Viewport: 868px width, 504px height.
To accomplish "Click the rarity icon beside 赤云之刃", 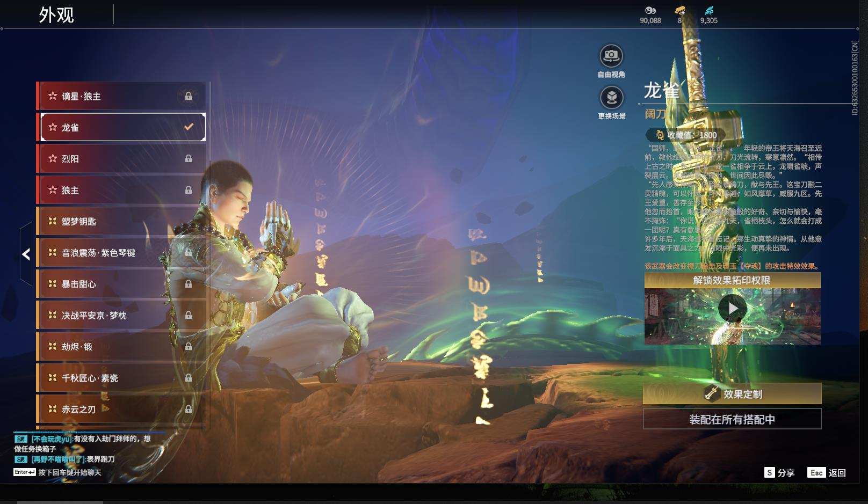I will [x=53, y=409].
